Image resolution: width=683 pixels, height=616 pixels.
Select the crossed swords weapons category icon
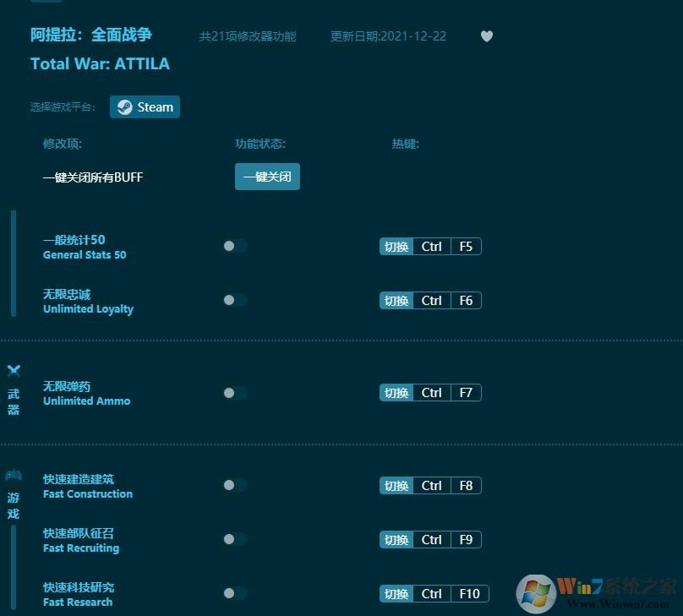[x=14, y=369]
